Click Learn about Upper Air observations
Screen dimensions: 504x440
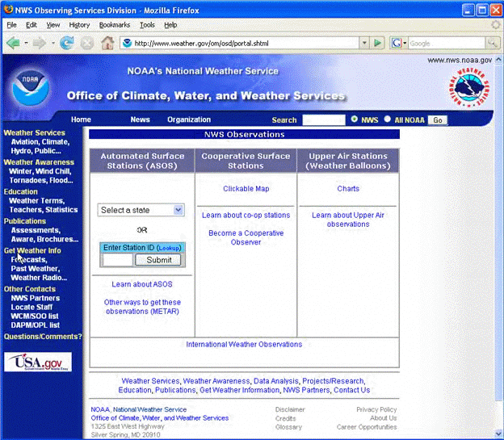[x=348, y=220]
